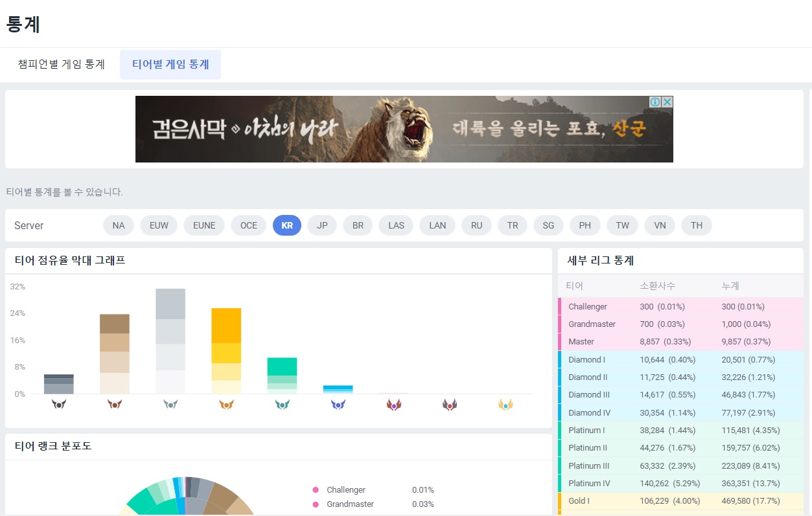Screen dimensions: 812x516
Task: Click the Gold I table row
Action: click(680, 500)
